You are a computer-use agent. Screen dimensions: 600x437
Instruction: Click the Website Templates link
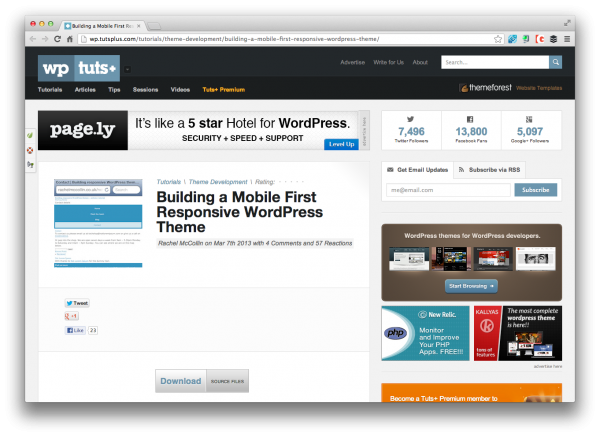539,88
